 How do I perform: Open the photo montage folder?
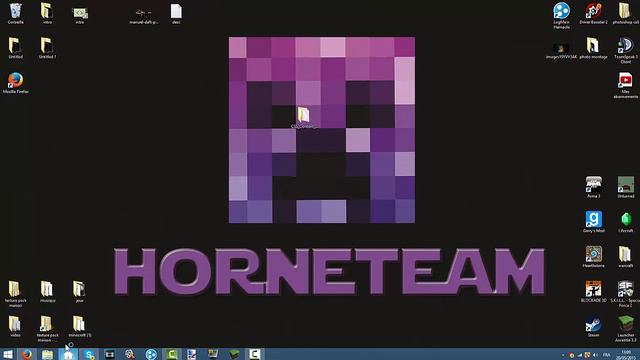[593, 46]
